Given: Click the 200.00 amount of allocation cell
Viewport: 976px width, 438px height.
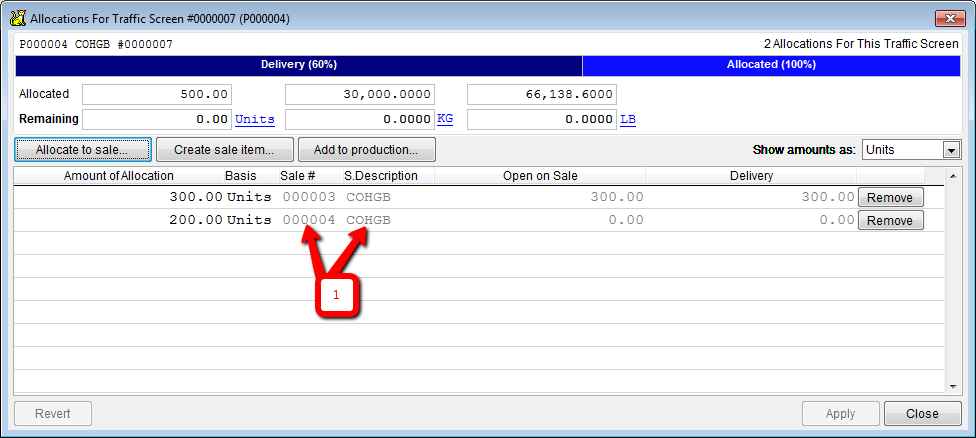Looking at the screenshot, I should point(118,220).
